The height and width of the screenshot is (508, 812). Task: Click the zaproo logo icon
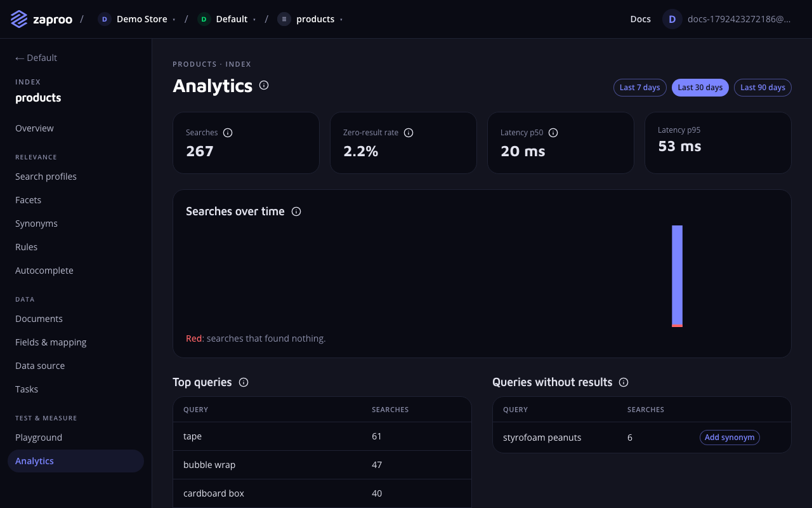[19, 19]
